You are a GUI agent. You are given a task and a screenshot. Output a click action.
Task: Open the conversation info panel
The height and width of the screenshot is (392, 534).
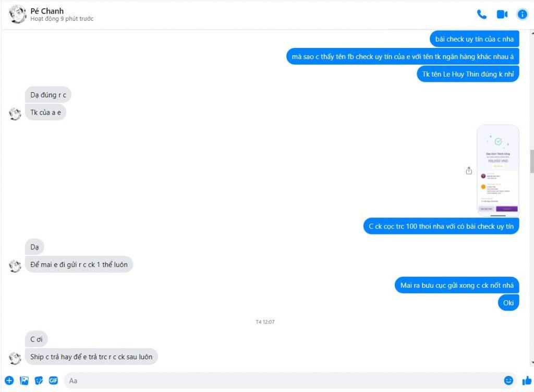(x=522, y=14)
